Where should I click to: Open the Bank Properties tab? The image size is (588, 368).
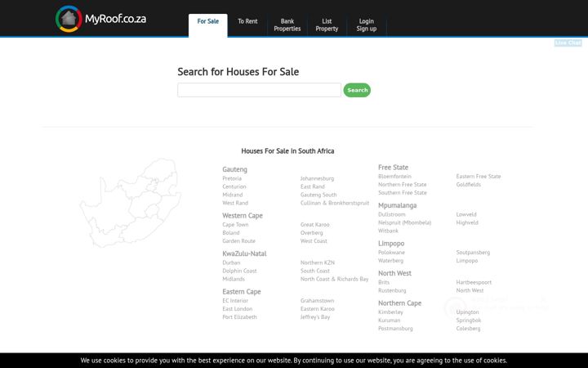287,25
